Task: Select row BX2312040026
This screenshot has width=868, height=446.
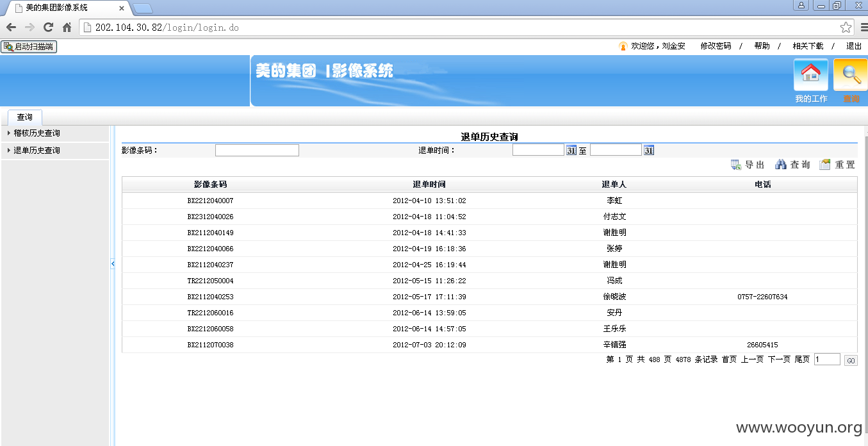Action: pyautogui.click(x=489, y=217)
